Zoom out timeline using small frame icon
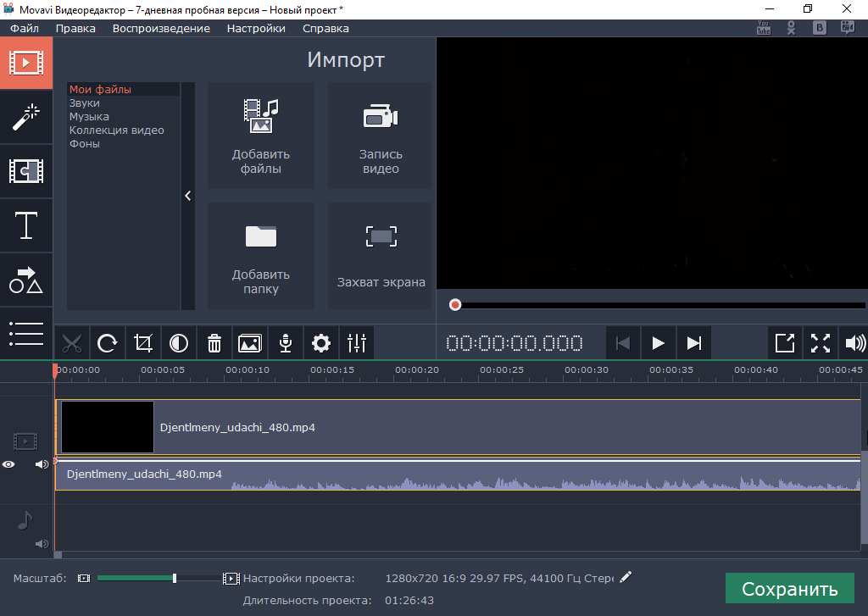The image size is (868, 616). click(x=84, y=579)
